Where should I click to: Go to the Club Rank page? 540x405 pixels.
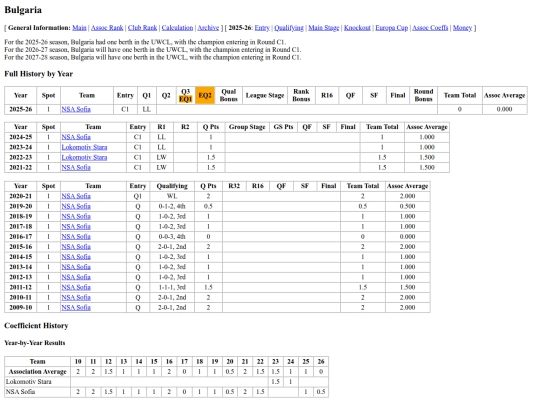tap(142, 28)
